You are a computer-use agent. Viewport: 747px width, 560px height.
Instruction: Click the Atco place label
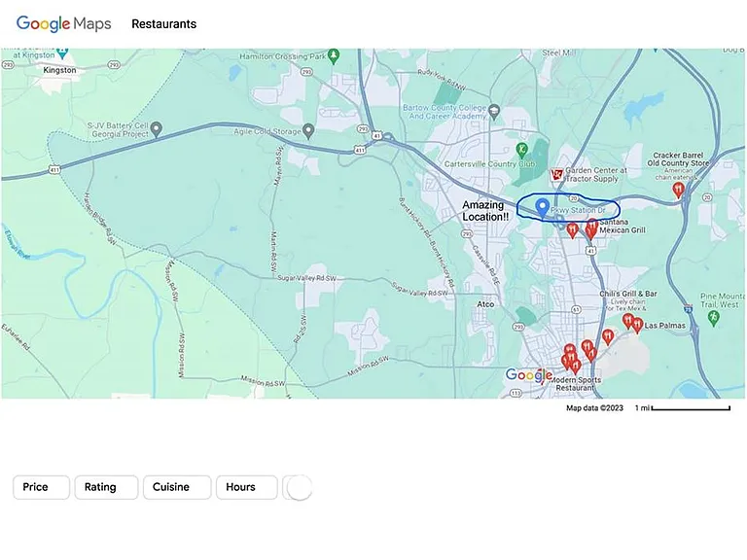485,303
